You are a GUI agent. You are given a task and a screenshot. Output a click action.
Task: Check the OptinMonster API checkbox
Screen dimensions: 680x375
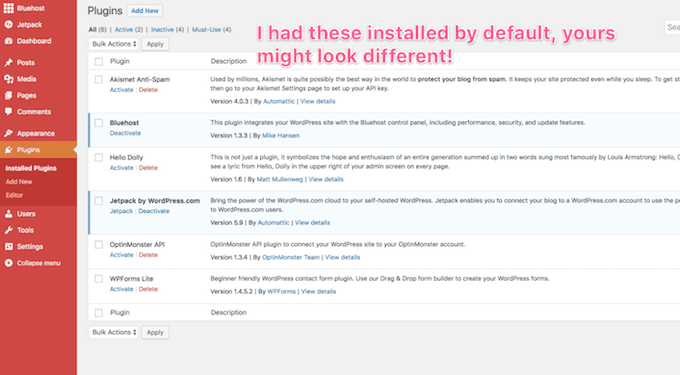coord(99,245)
